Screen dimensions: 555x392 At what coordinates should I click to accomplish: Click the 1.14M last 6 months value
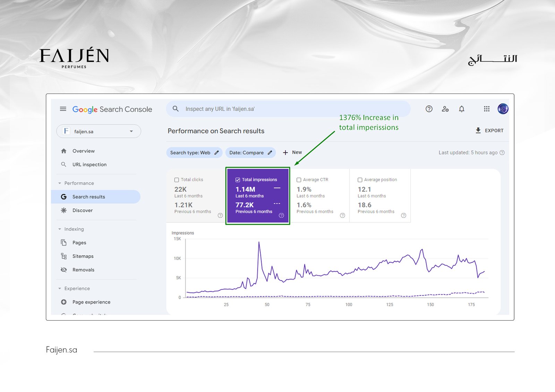[245, 189]
